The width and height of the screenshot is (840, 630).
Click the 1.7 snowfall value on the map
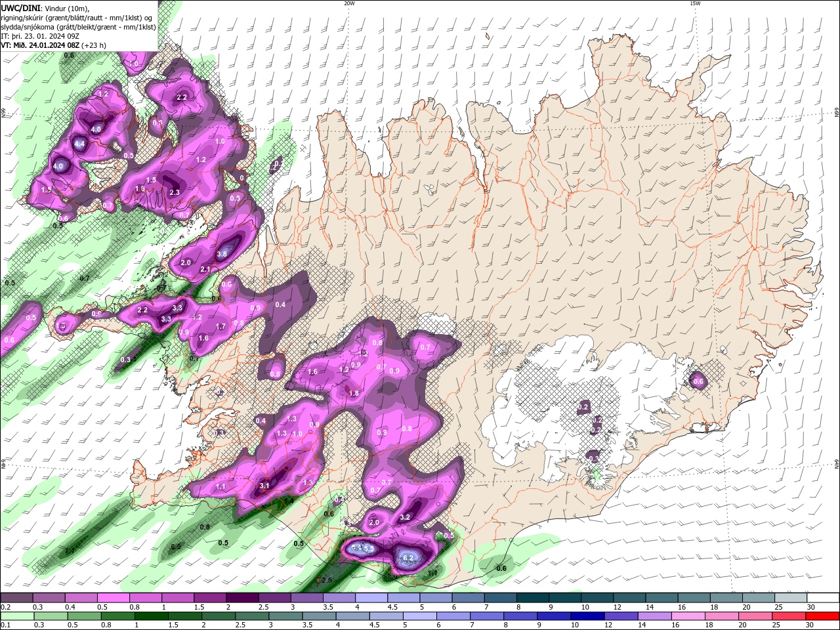220,326
